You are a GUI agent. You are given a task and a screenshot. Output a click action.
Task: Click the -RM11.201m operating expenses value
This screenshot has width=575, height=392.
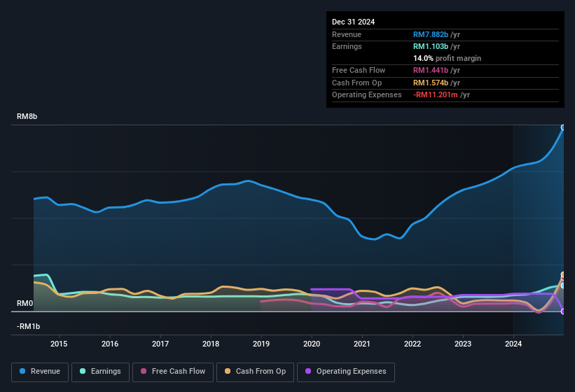click(436, 95)
